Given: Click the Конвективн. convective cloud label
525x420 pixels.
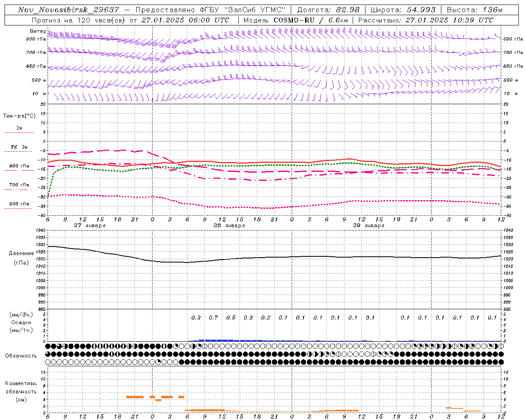Looking at the screenshot, I should coord(21,383).
